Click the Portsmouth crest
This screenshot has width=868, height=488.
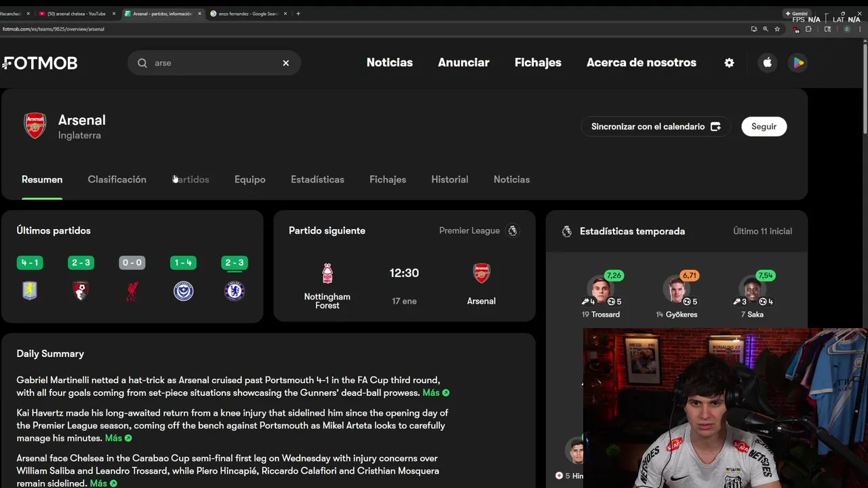[x=183, y=291]
